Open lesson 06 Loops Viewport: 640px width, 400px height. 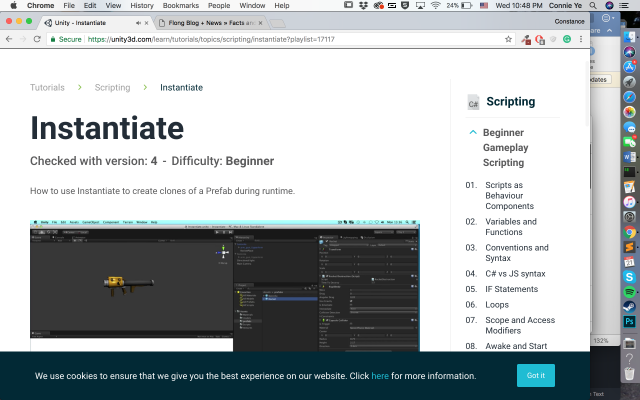click(x=497, y=304)
